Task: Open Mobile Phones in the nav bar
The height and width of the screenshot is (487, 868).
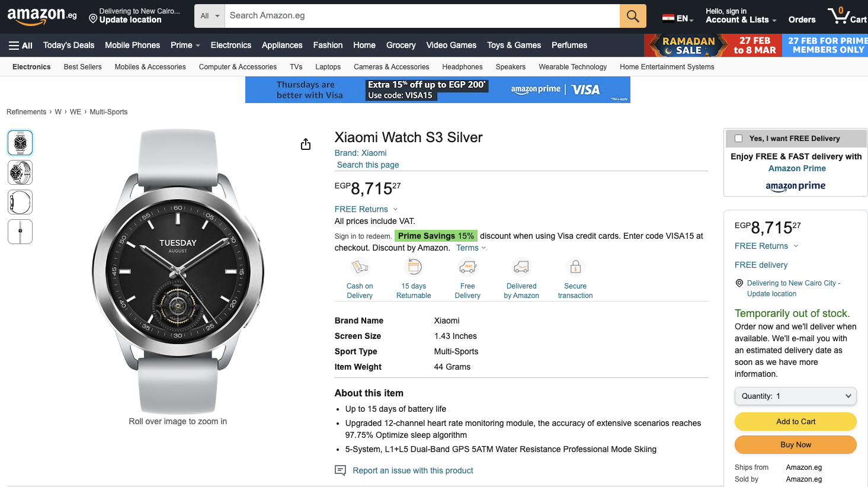Action: point(133,45)
